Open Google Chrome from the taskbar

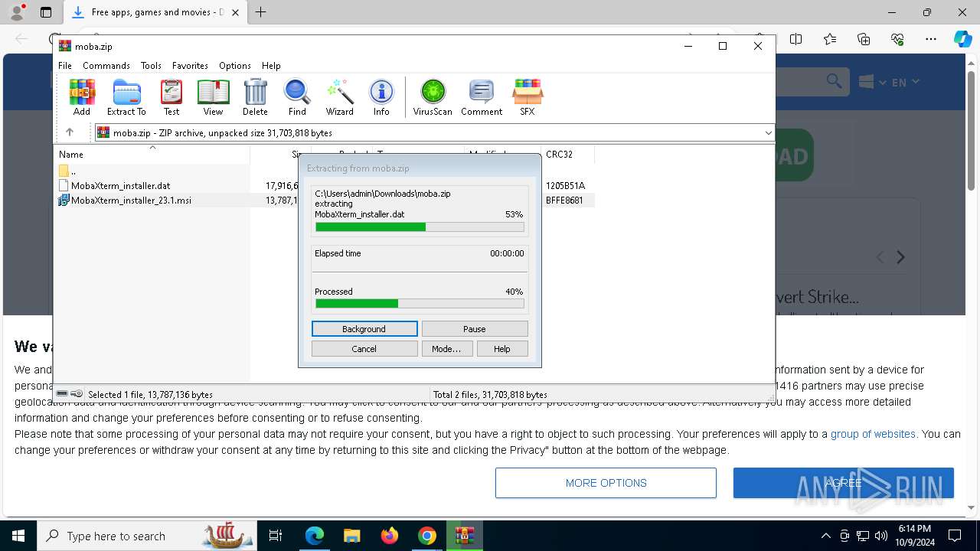427,536
